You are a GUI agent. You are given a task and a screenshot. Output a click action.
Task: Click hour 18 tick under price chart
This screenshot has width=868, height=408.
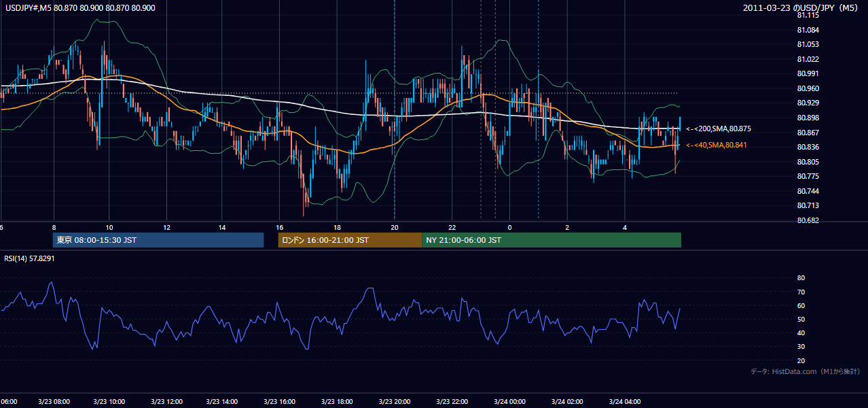tap(337, 227)
